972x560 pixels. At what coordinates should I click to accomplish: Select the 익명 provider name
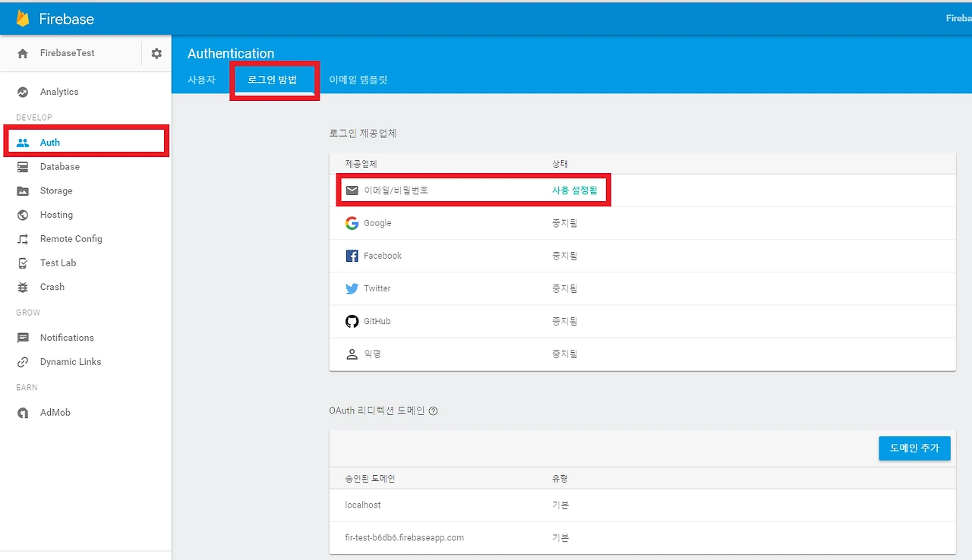pos(372,354)
